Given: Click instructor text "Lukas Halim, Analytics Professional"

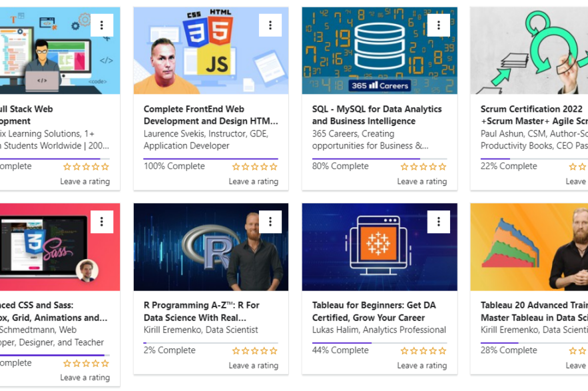Looking at the screenshot, I should 379,330.
